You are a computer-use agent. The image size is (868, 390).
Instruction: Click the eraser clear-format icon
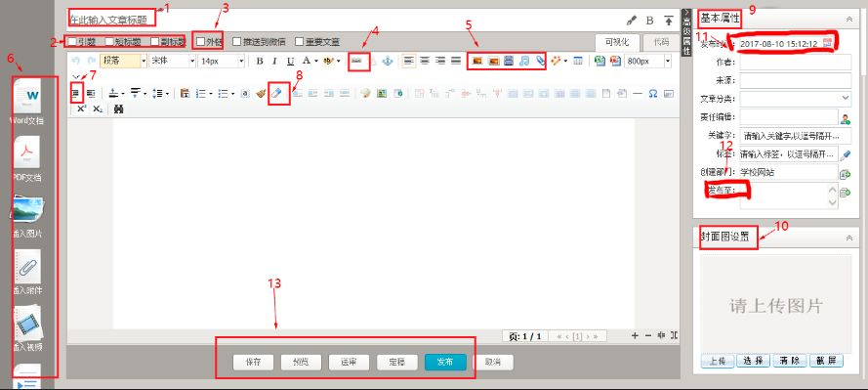click(278, 94)
